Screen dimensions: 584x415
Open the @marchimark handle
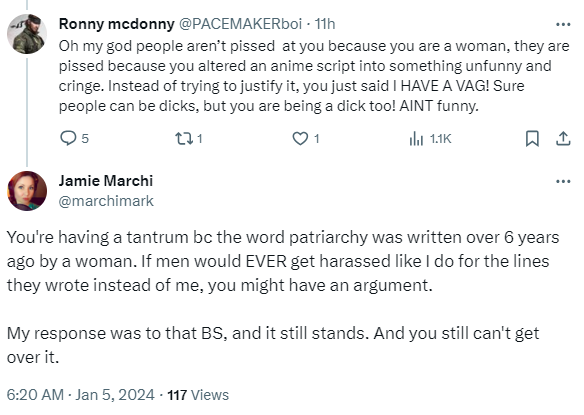(106, 201)
